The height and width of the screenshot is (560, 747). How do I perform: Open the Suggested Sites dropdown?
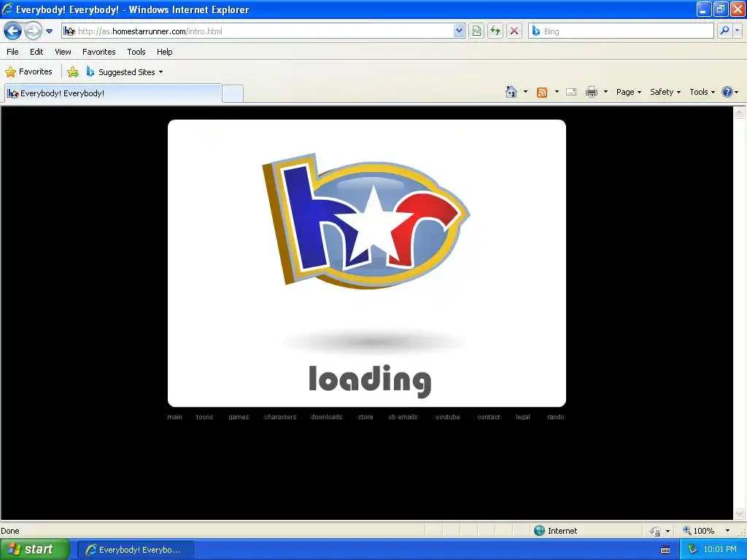point(125,72)
